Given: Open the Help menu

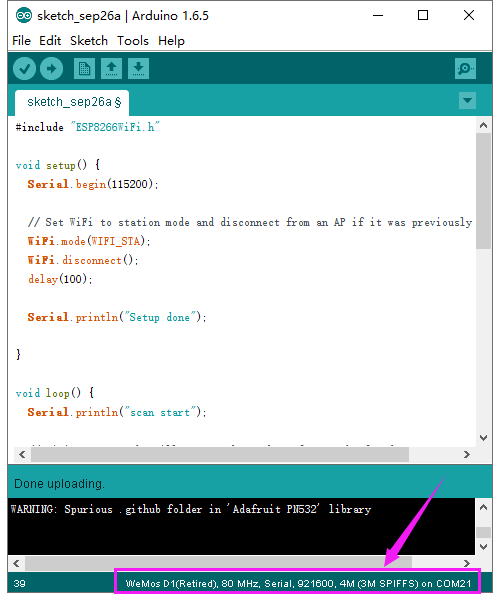Looking at the screenshot, I should click(171, 41).
